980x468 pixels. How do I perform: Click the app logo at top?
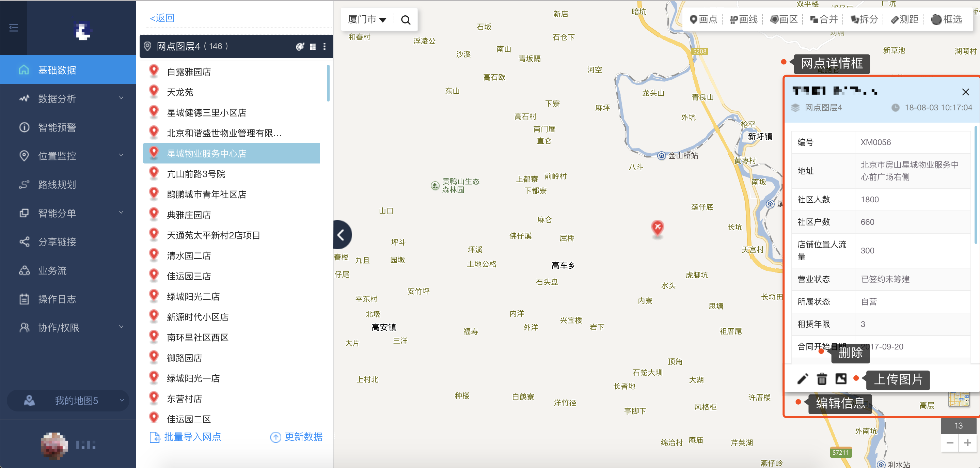click(82, 31)
